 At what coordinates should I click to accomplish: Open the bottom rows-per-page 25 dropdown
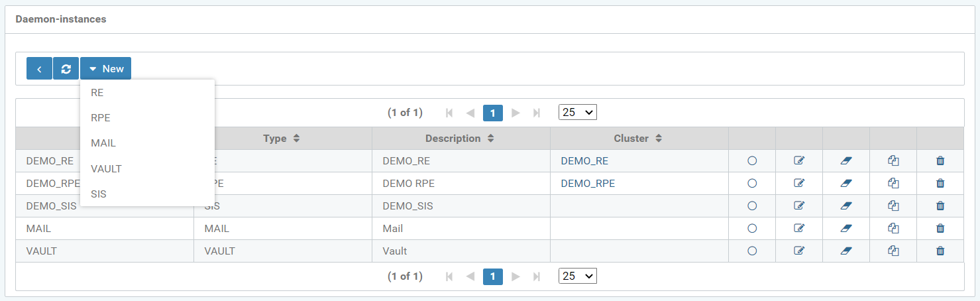(577, 276)
